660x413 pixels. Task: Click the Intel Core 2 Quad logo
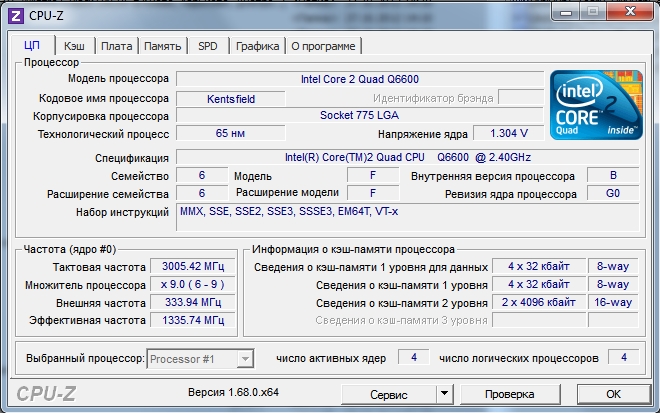(596, 105)
